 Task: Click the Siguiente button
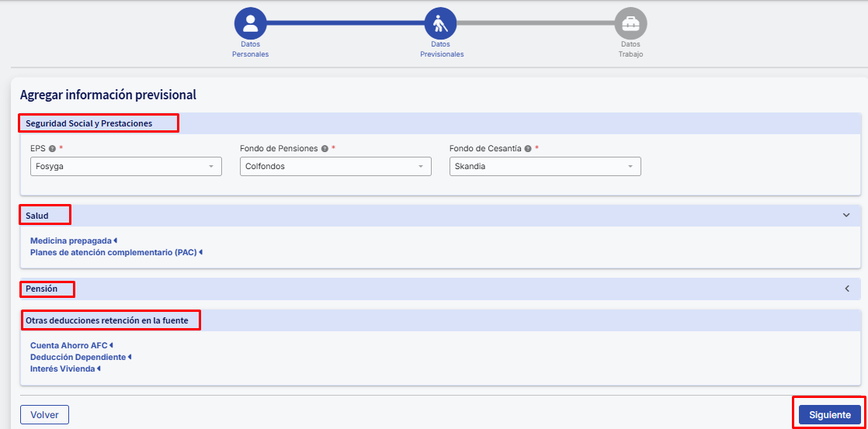830,414
